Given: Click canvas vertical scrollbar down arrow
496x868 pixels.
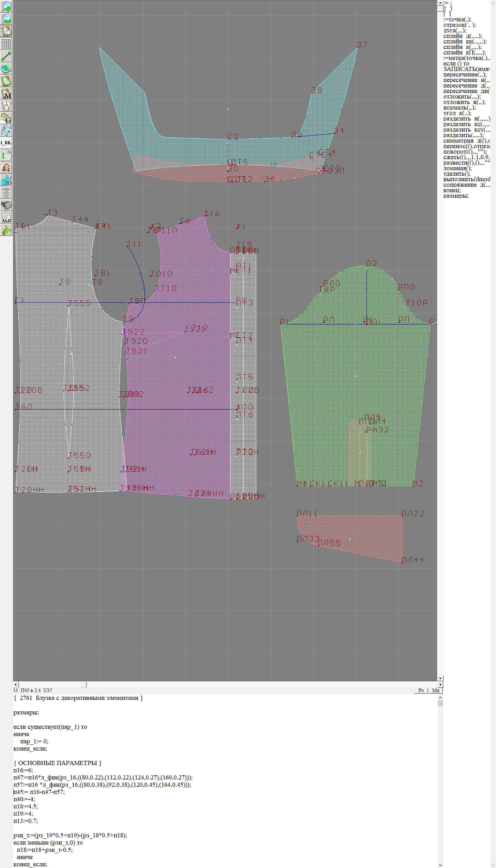Looking at the screenshot, I should 440,679.
